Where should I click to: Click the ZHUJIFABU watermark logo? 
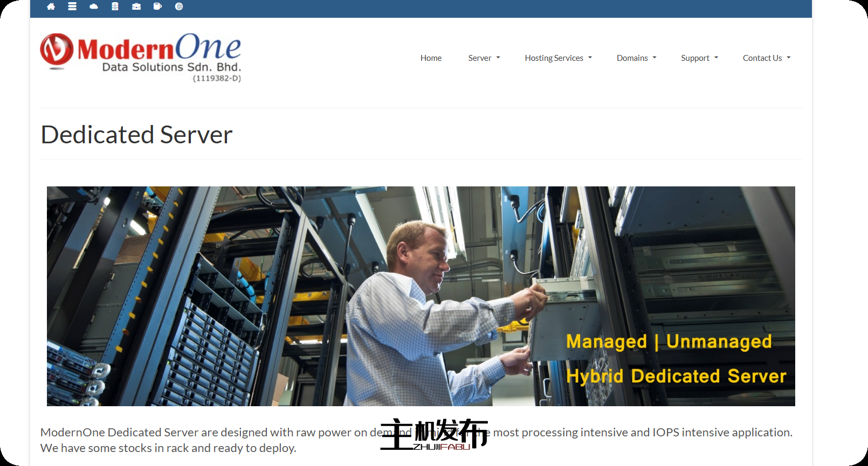coord(434,434)
